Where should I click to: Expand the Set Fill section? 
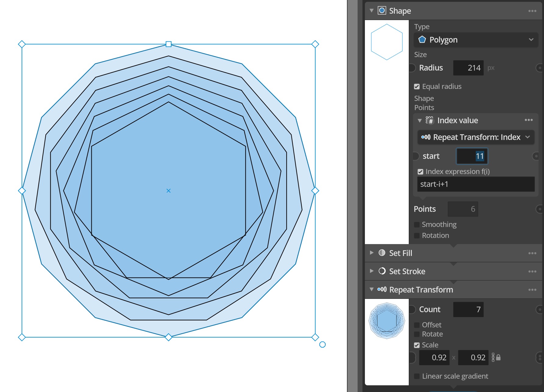click(x=372, y=253)
